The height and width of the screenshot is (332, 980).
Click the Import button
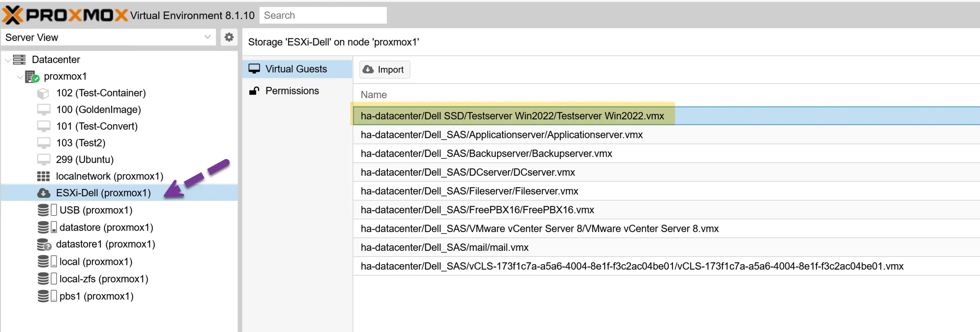click(x=384, y=69)
